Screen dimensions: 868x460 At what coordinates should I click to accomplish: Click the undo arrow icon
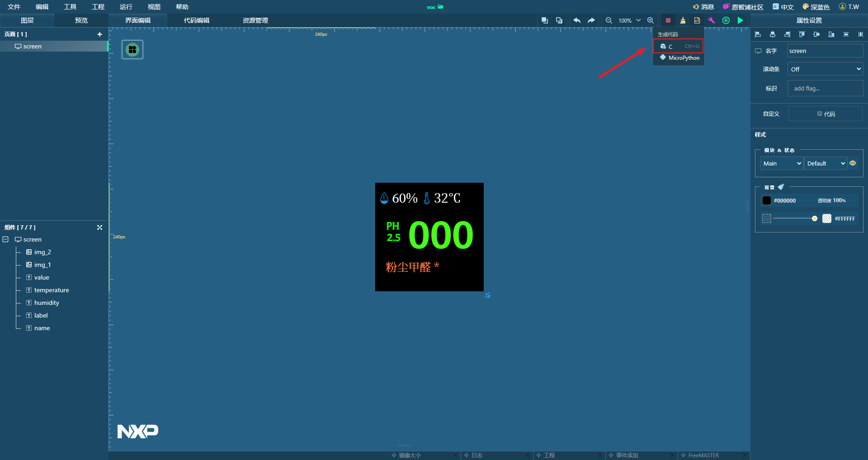(x=576, y=20)
